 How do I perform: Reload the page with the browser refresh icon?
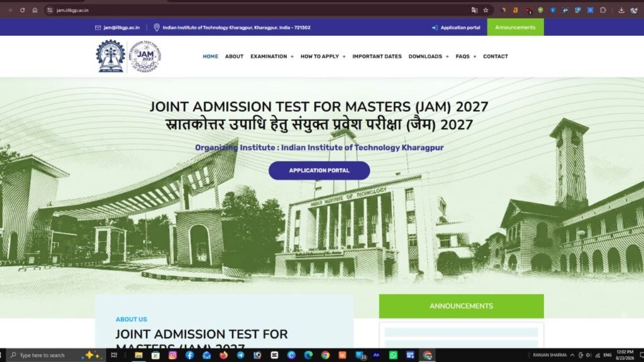pos(22,10)
